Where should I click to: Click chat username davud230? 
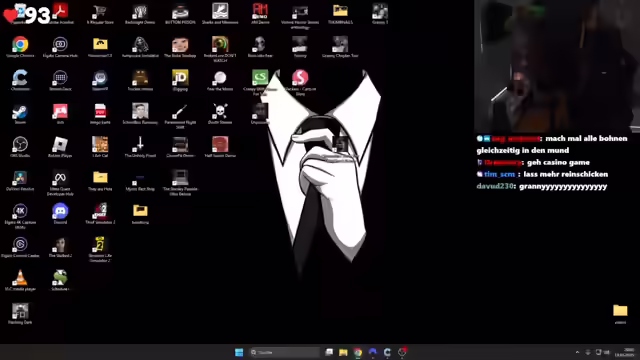click(495, 187)
